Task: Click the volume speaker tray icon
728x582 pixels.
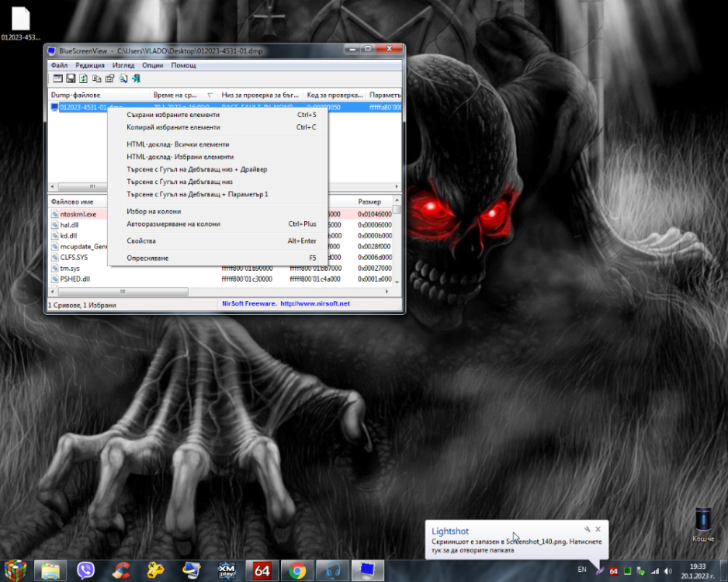Action: point(668,571)
